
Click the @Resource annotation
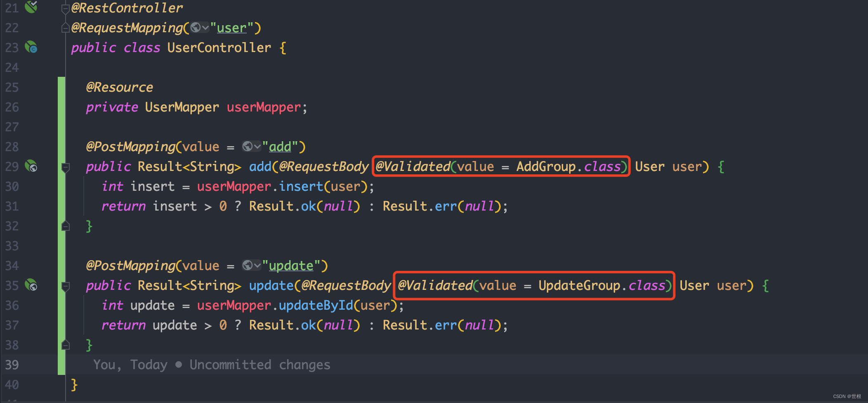tap(120, 88)
